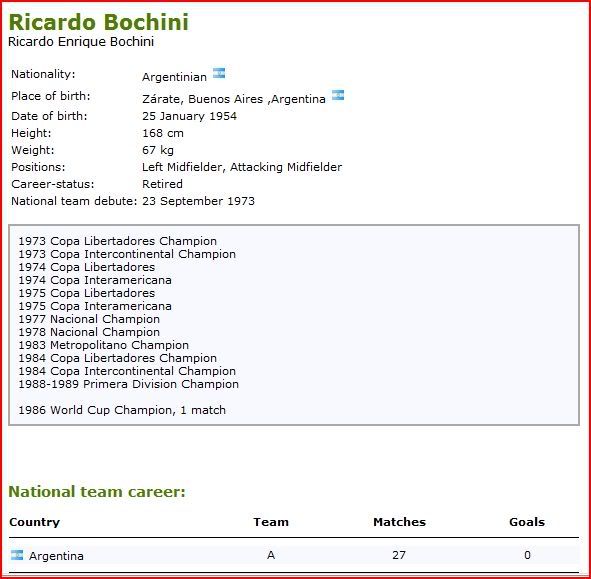The height and width of the screenshot is (579, 591).
Task: Click the Ricardo Bochini page title
Action: [x=98, y=22]
